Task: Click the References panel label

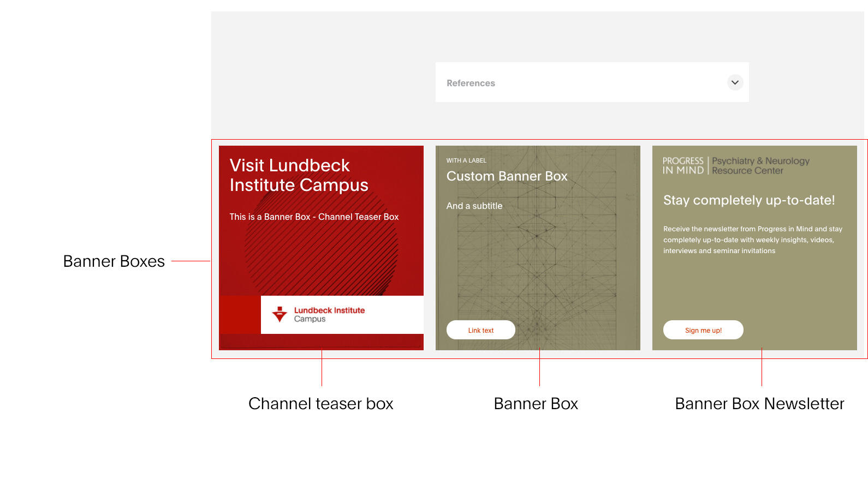Action: [x=471, y=83]
